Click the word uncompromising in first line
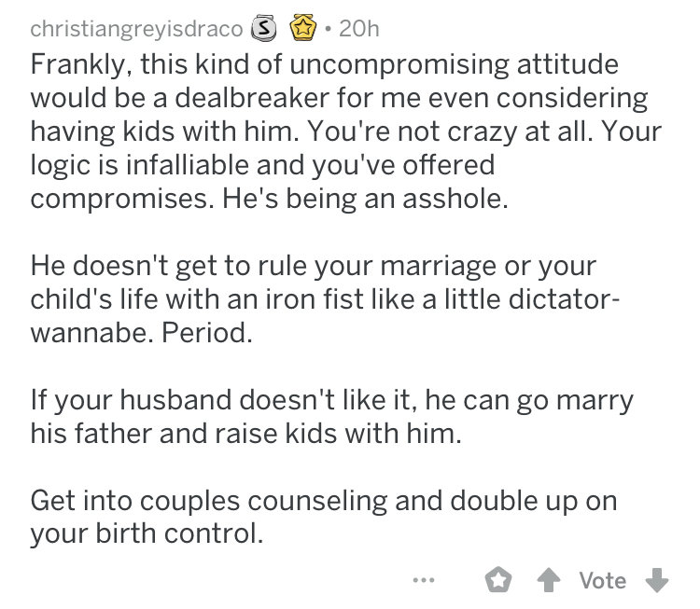The height and width of the screenshot is (609, 700). pos(399,64)
